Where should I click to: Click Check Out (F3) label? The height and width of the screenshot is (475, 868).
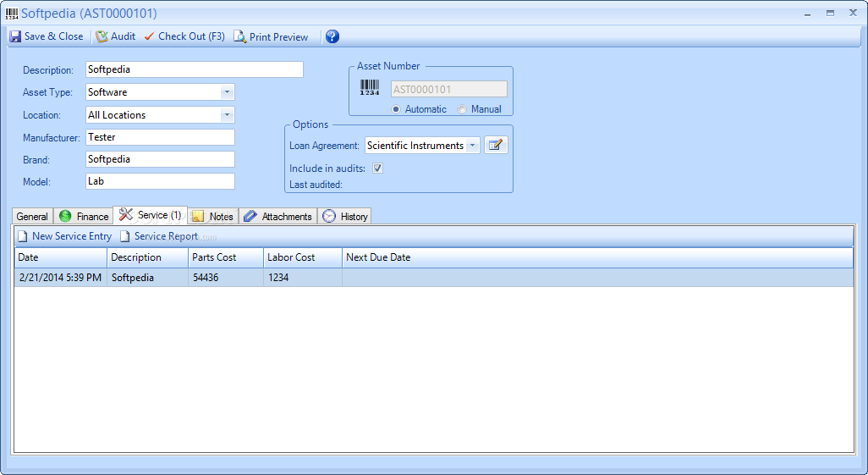(x=191, y=36)
